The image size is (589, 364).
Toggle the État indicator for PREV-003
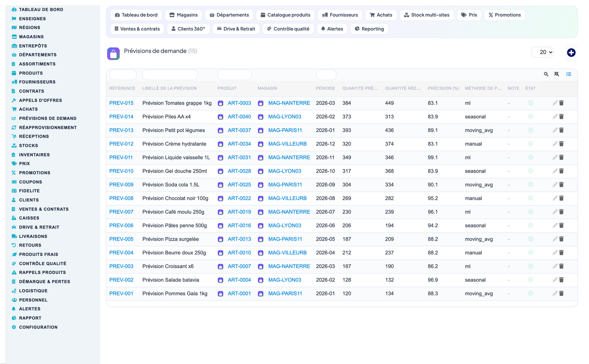point(530,266)
